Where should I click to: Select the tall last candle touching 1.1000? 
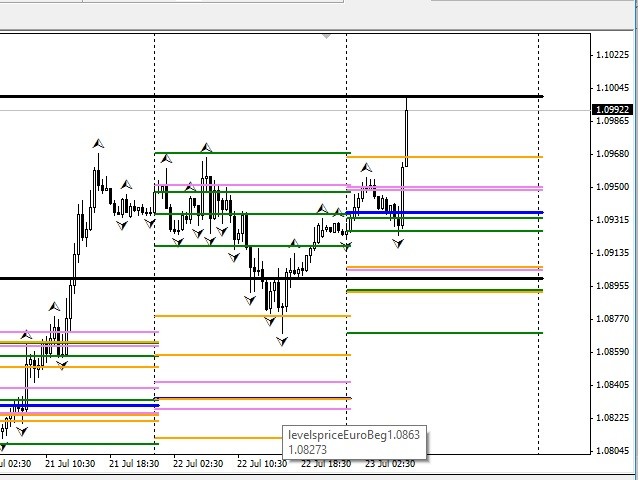coord(407,132)
